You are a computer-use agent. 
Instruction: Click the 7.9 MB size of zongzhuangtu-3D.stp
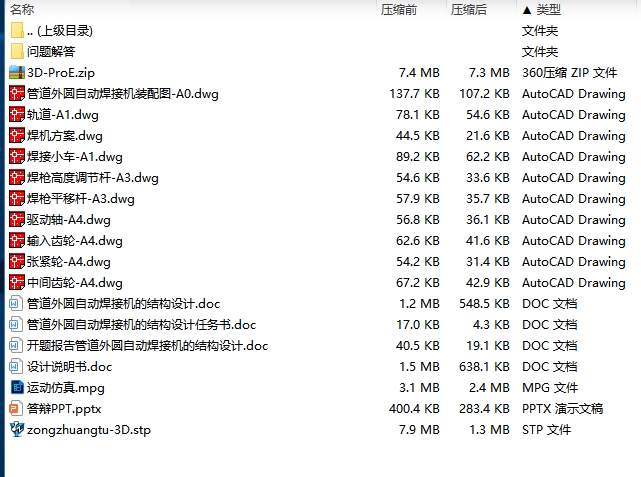tap(419, 430)
